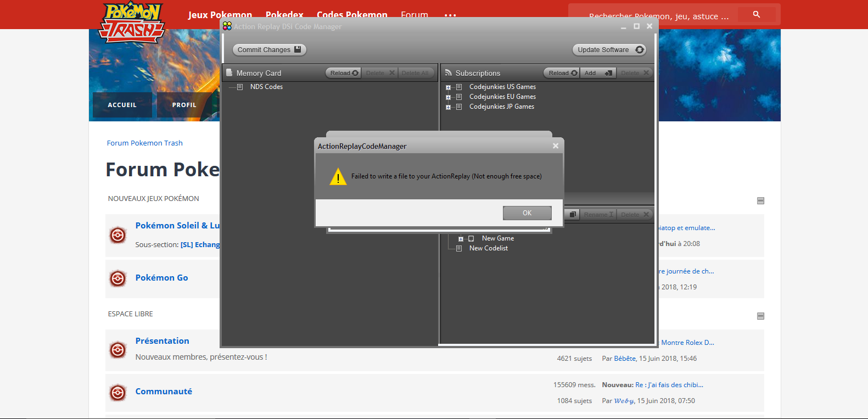Close the ActionReplayCodeManager error dialog

(x=556, y=146)
